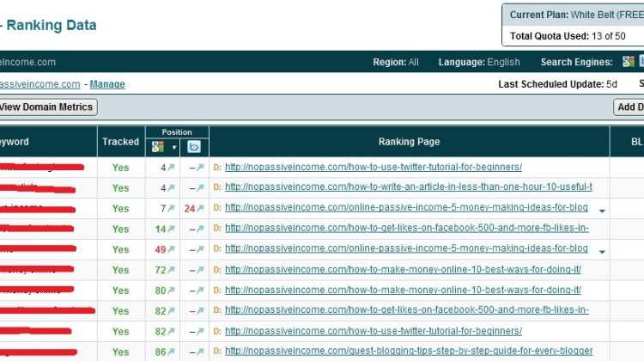This screenshot has width=644, height=361.
Task: Click Google arrow icon beside position 80
Action: pos(171,291)
